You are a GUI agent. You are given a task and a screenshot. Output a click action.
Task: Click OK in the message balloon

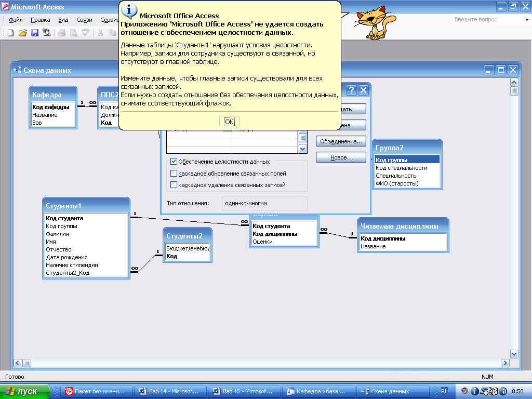pyautogui.click(x=230, y=122)
